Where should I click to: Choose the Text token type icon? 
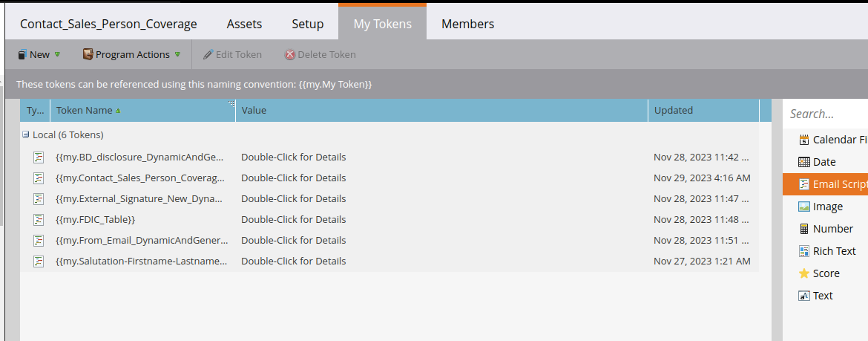click(803, 296)
